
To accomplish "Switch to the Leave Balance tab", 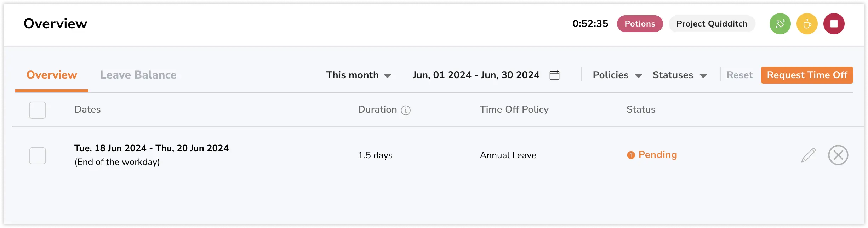I will 138,75.
